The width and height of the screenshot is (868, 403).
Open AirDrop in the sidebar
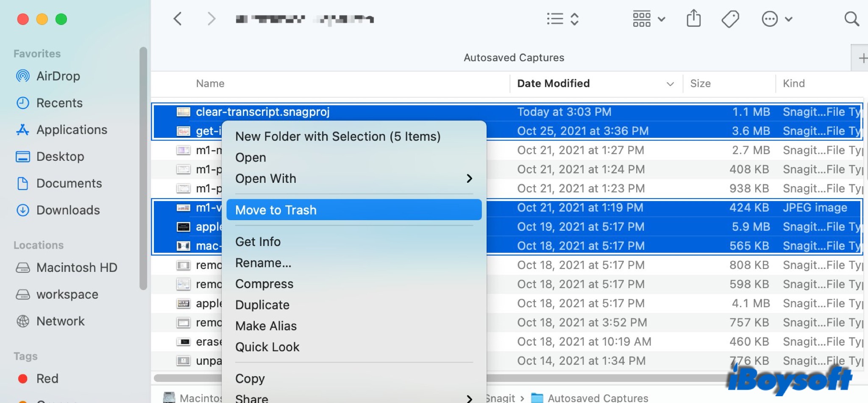point(58,76)
